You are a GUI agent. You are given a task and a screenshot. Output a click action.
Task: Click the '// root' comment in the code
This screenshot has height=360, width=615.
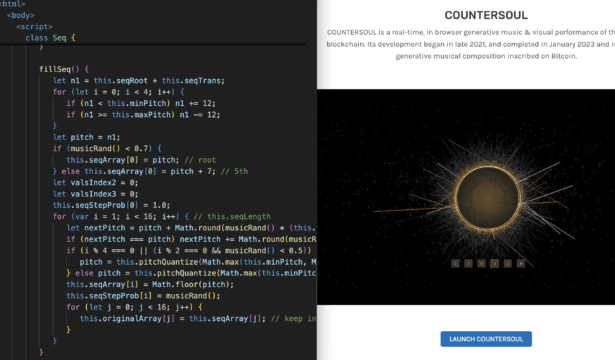point(200,160)
